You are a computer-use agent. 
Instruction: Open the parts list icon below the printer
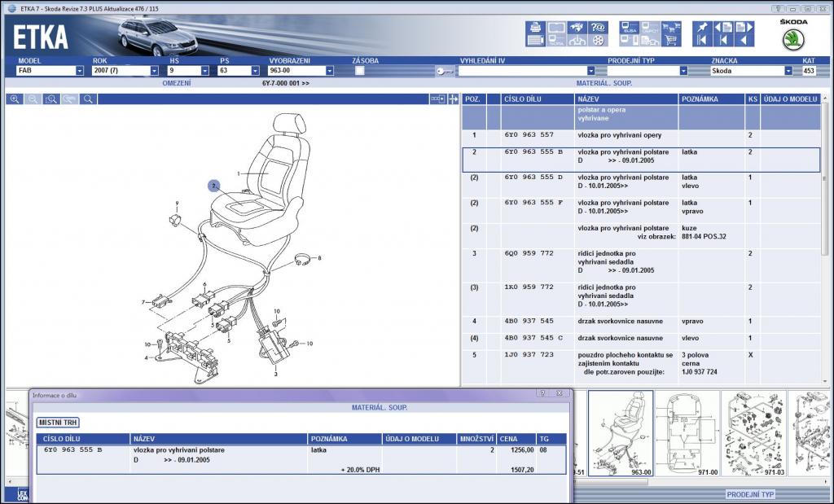[x=536, y=41]
